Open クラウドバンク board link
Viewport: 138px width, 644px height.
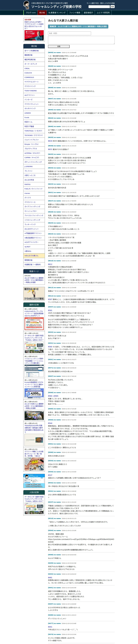pos(34,86)
